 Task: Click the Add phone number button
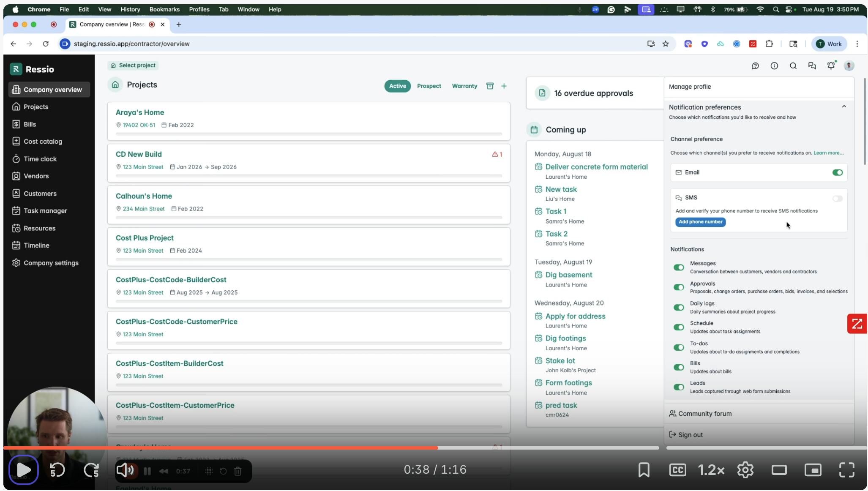(700, 222)
